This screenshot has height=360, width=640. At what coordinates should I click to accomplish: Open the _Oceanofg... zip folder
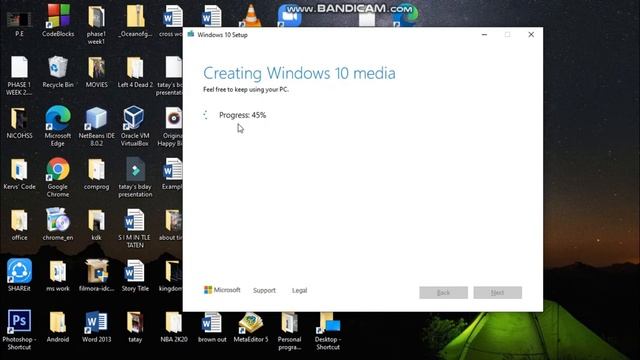135,20
